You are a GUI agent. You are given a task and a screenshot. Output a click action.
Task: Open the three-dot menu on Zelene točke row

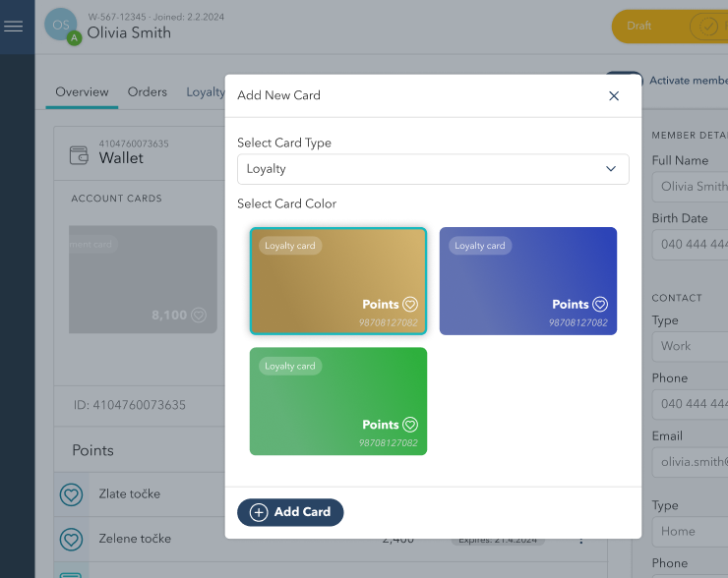click(x=580, y=540)
